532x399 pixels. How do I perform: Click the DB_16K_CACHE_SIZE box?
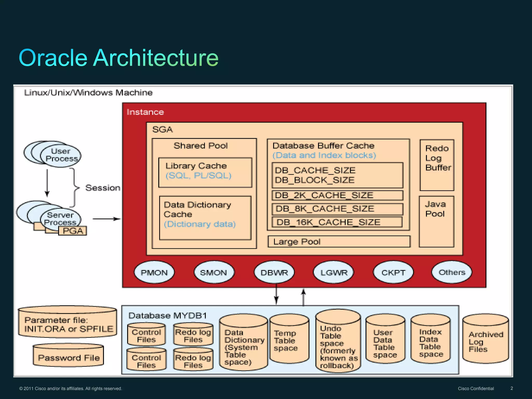coord(337,222)
